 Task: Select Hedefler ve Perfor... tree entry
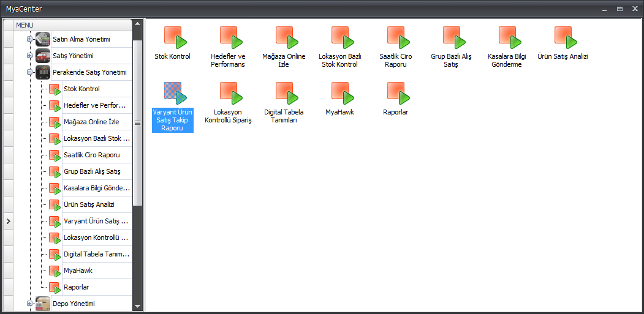(x=94, y=105)
